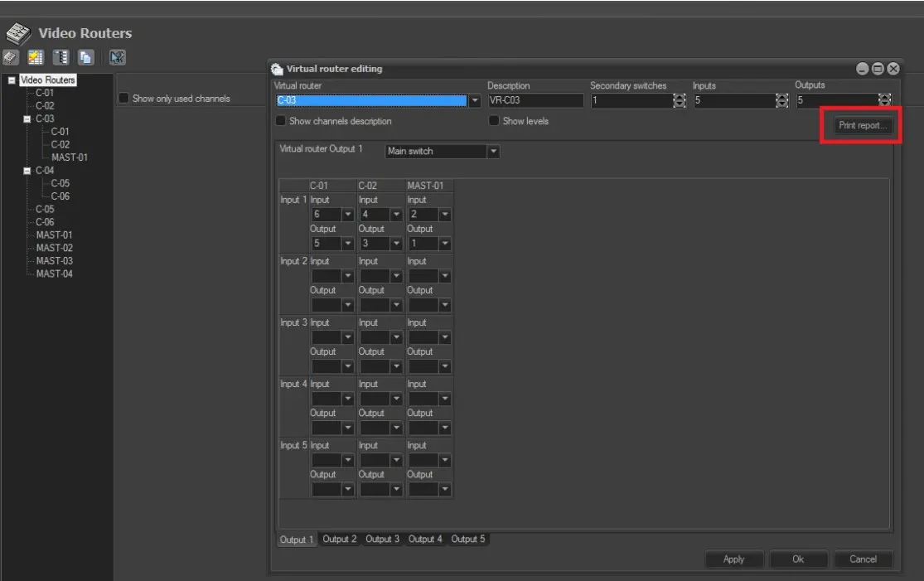Viewport: 924px width, 581px height.
Task: Click the Virtual router editing title icon
Action: tap(278, 69)
